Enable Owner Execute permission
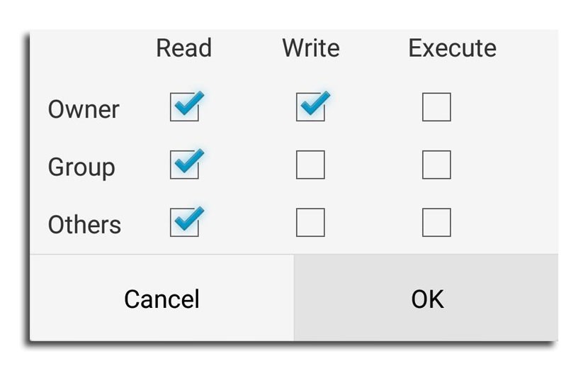Image resolution: width=588 pixels, height=371 pixels. point(436,108)
